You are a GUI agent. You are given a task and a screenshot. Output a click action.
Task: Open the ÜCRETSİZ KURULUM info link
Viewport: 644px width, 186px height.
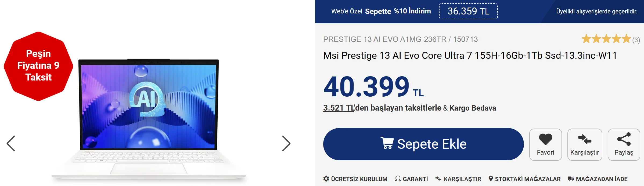pos(359,179)
